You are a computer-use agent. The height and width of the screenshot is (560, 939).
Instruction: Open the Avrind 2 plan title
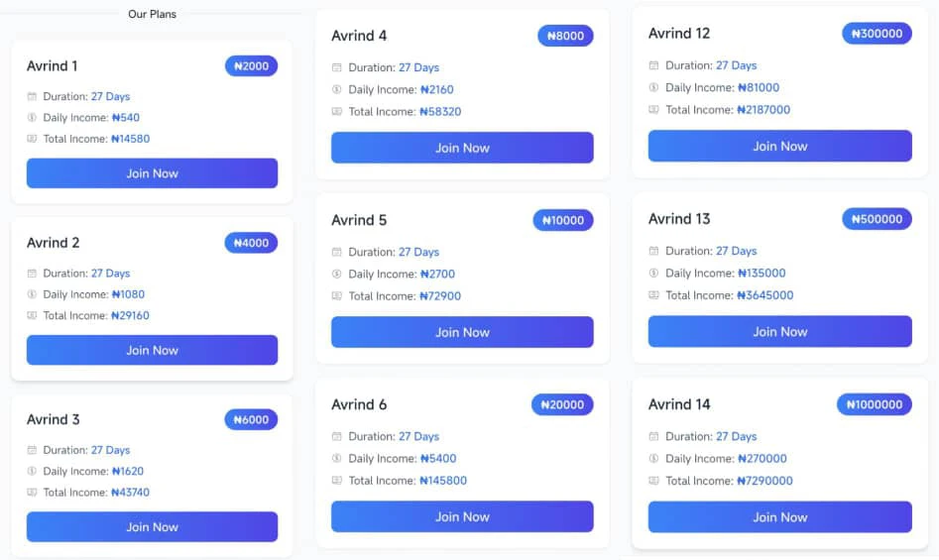coord(53,243)
